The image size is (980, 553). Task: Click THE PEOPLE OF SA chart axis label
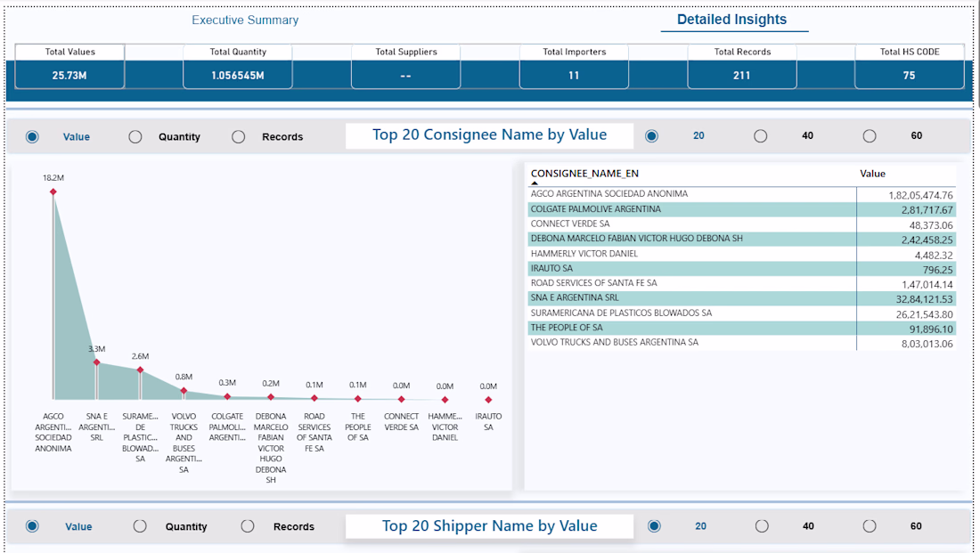tap(358, 427)
